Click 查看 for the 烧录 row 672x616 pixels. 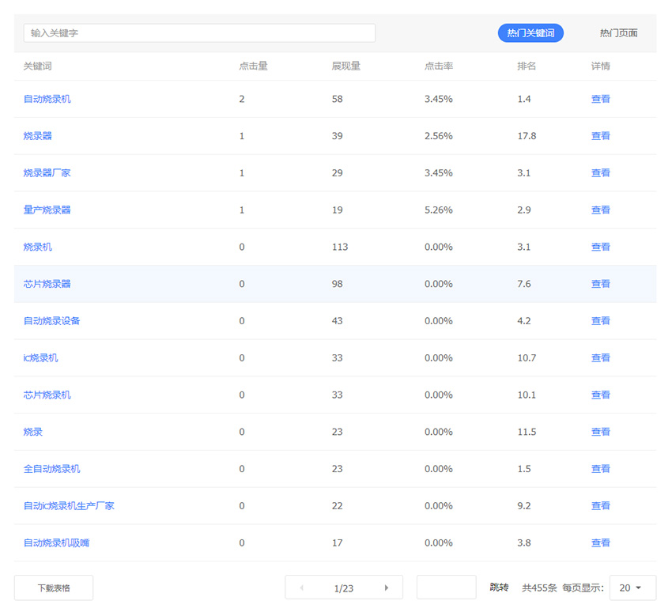[x=600, y=432]
